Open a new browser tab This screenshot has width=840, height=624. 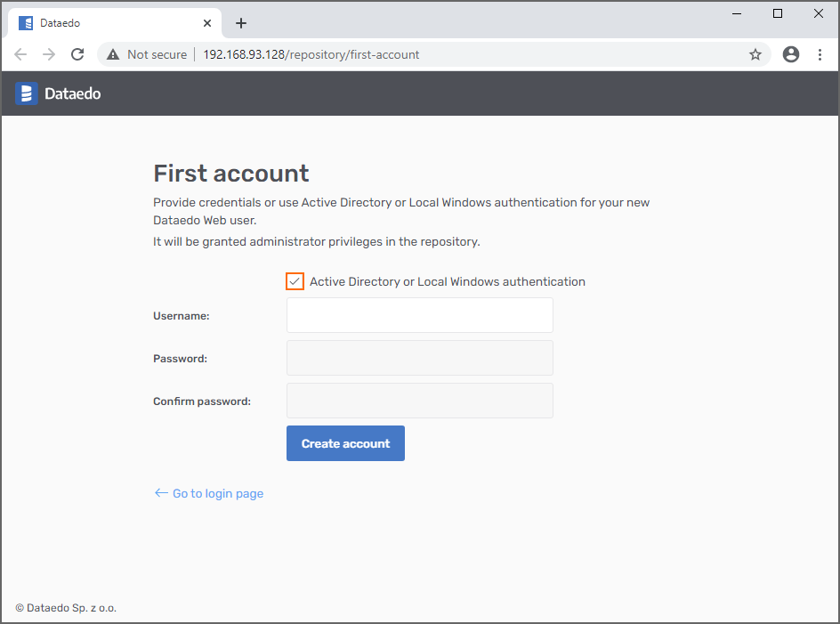(241, 23)
